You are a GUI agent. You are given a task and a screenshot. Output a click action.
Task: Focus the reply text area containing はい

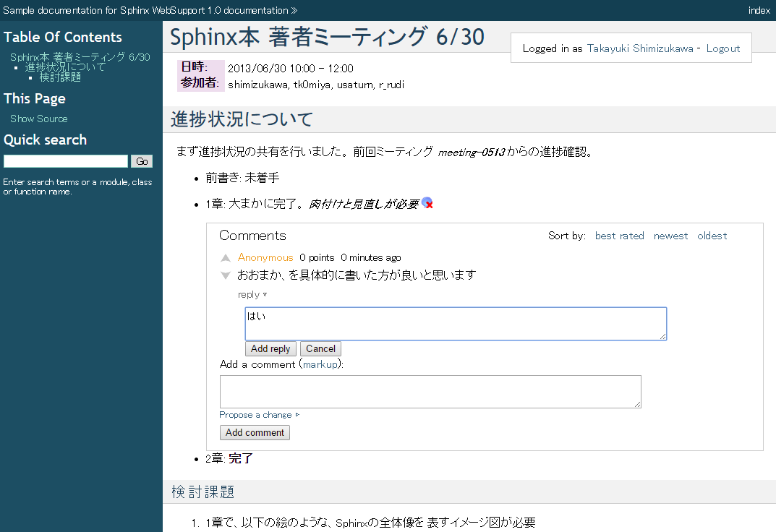coord(456,324)
